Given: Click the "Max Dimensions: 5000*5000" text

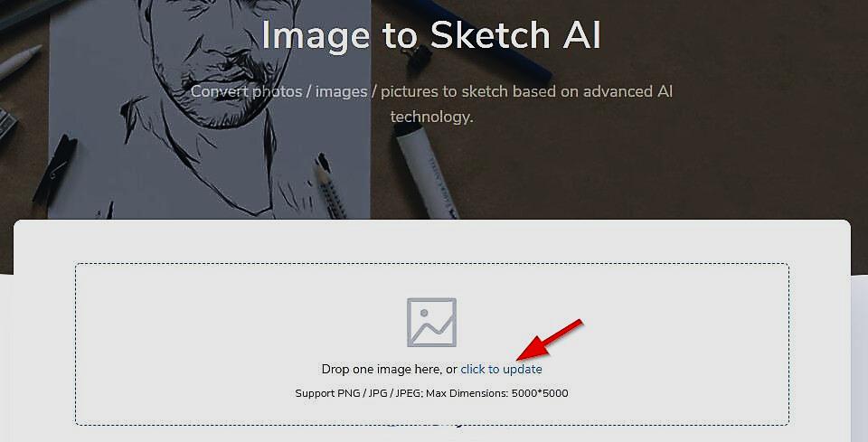Looking at the screenshot, I should coord(497,393).
